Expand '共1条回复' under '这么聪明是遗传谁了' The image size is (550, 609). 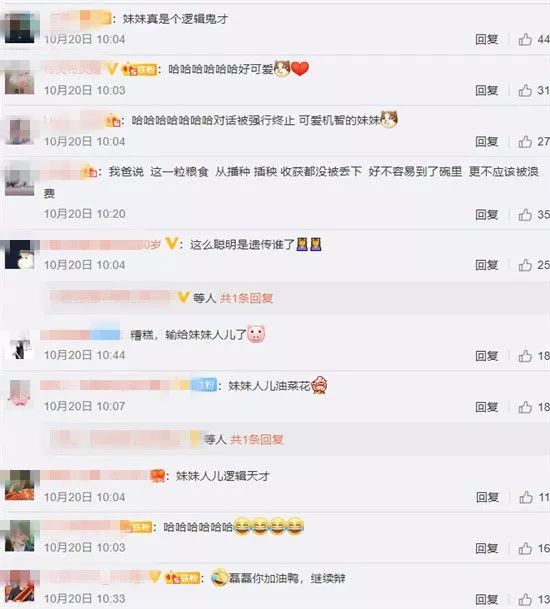point(246,298)
